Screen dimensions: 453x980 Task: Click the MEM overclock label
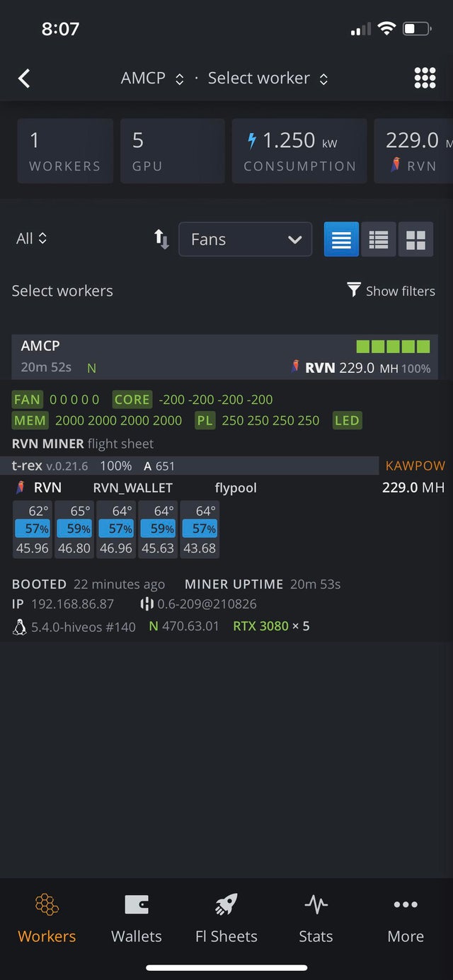coord(30,421)
